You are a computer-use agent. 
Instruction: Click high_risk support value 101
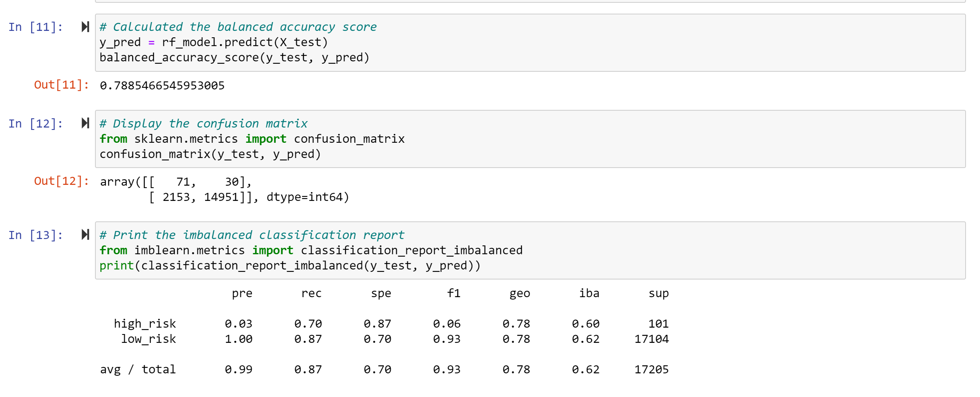659,324
